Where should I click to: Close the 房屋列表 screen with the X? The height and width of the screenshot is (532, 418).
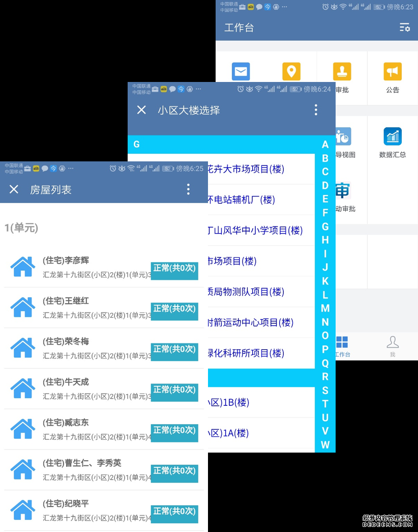click(14, 189)
